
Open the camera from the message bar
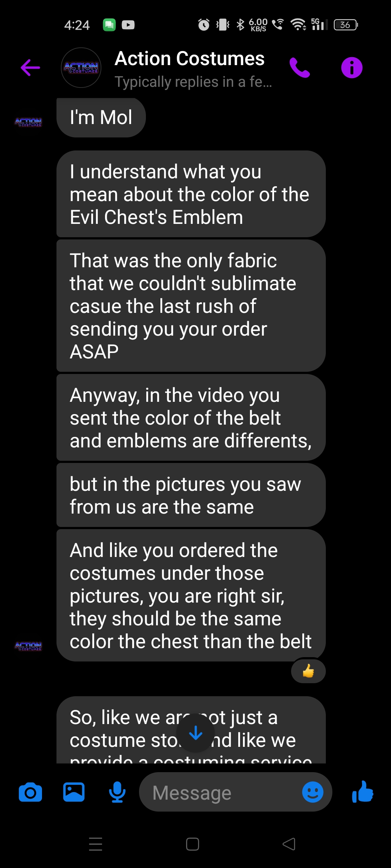pos(30,792)
